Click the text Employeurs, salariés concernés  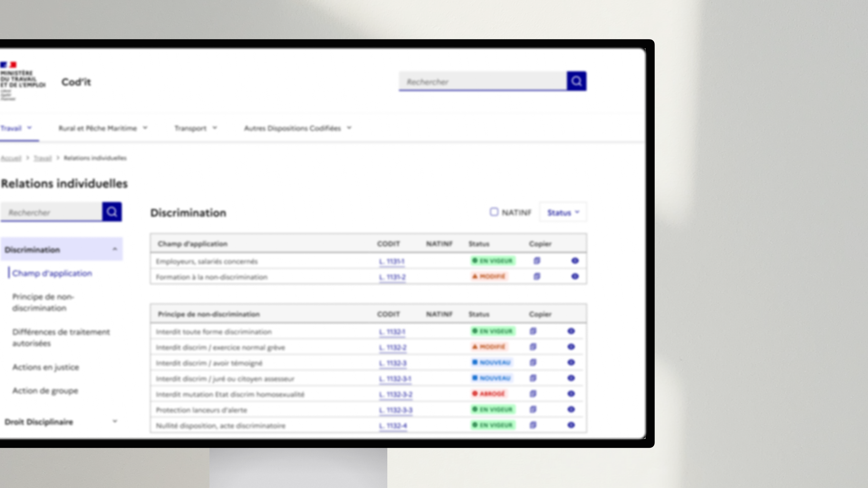(206, 261)
